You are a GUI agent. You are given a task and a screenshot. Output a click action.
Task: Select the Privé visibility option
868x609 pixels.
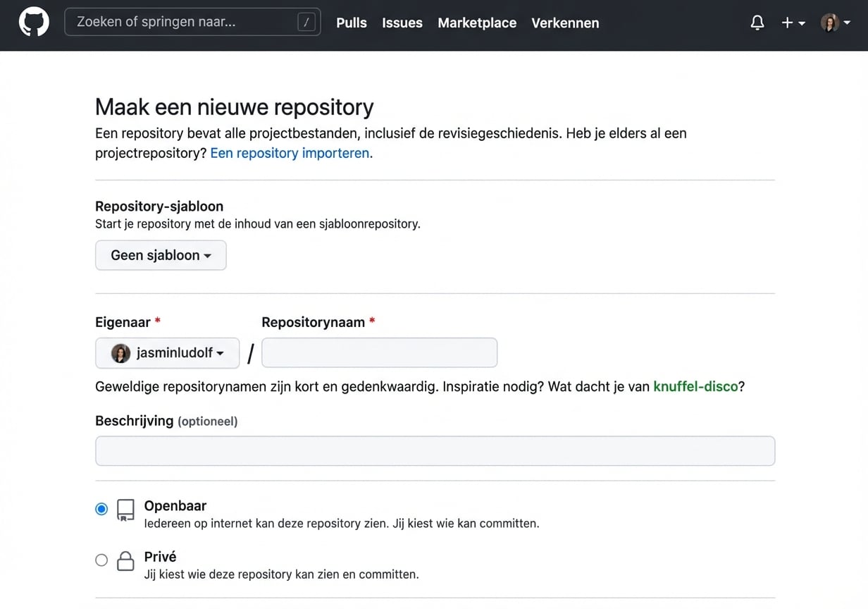coord(101,560)
